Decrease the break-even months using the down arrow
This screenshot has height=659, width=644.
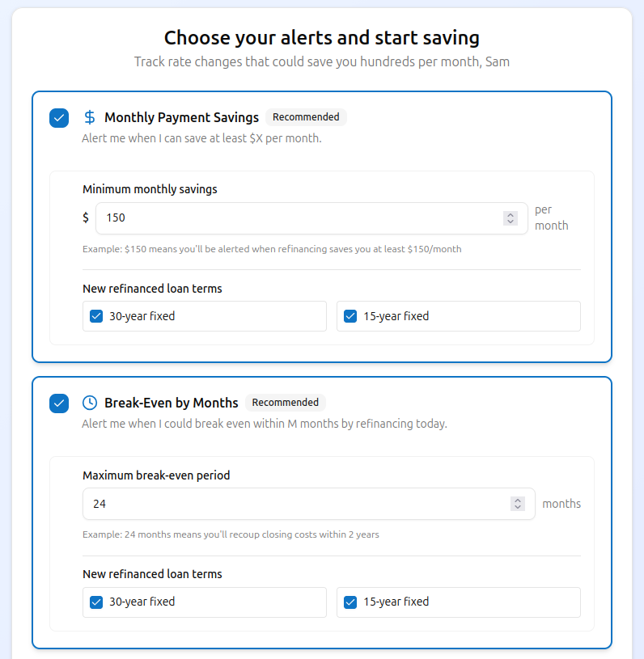click(x=518, y=508)
